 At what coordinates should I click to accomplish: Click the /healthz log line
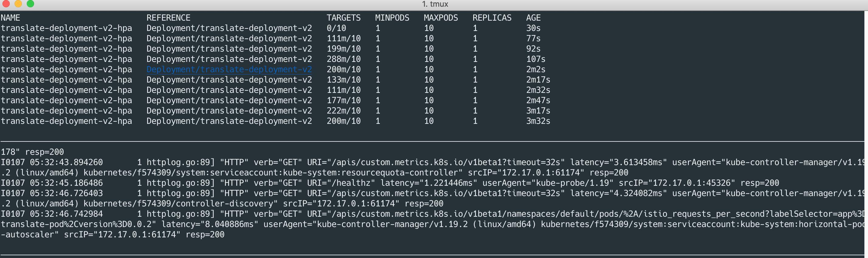point(390,183)
